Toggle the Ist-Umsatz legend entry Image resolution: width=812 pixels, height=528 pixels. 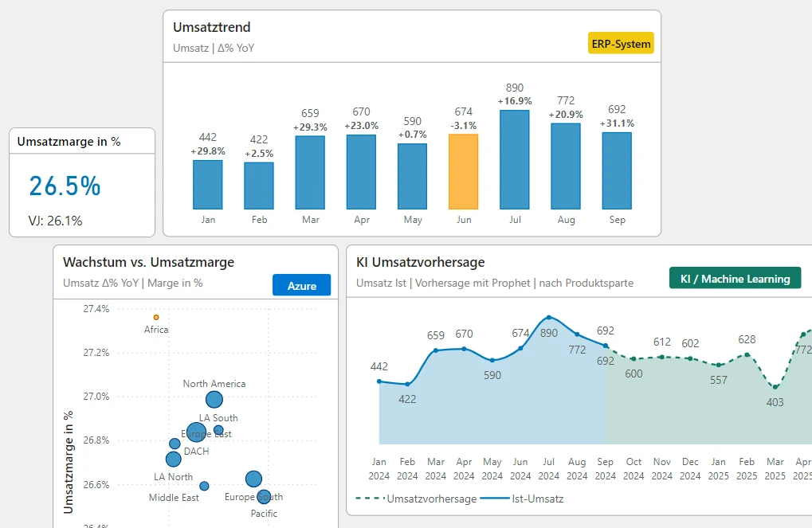522,499
